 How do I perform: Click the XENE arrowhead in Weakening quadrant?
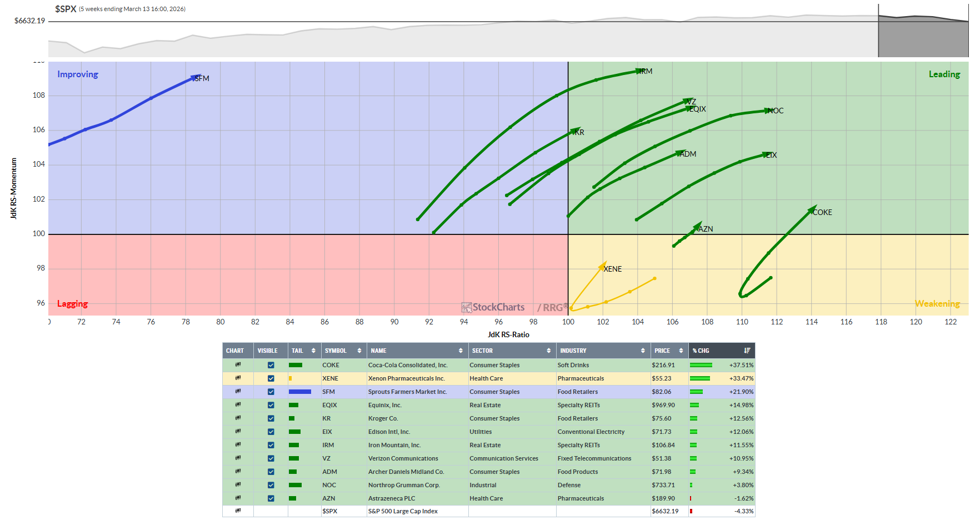click(x=602, y=266)
